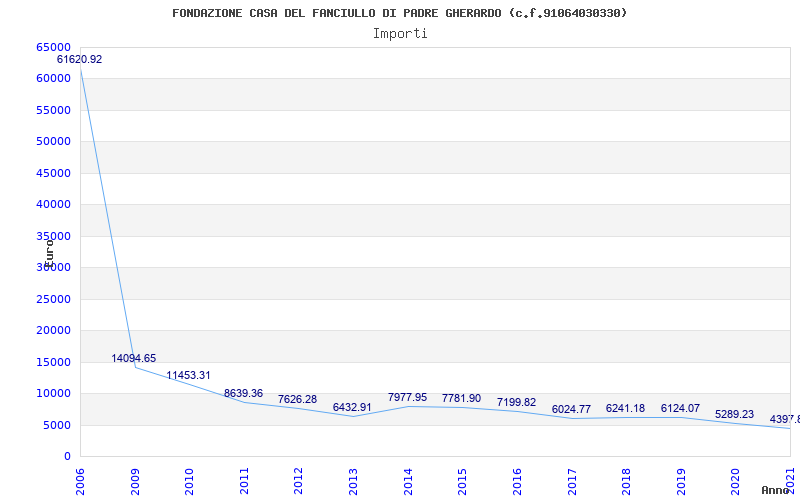Select the data label 6024.77
This screenshot has width=800, height=500.
(571, 409)
